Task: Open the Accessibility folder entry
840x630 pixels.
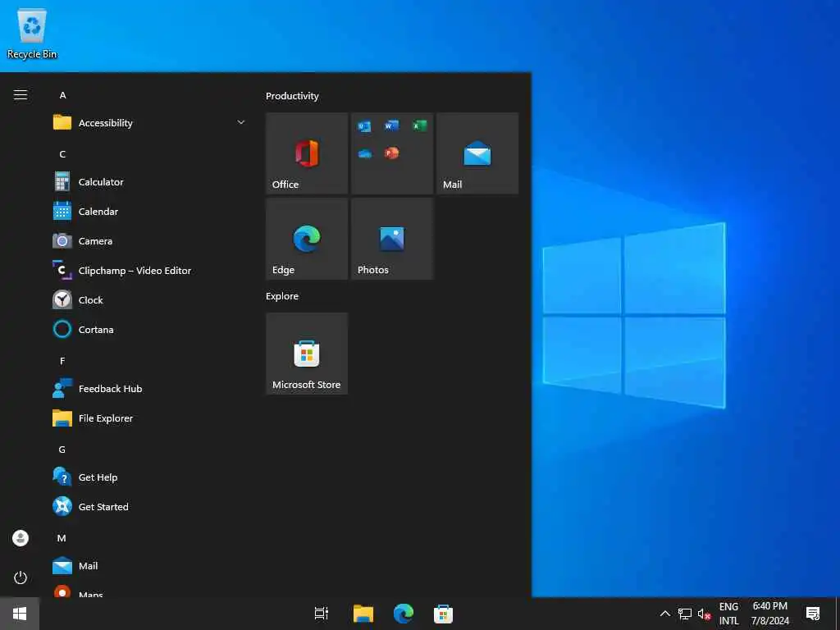Action: tap(150, 123)
